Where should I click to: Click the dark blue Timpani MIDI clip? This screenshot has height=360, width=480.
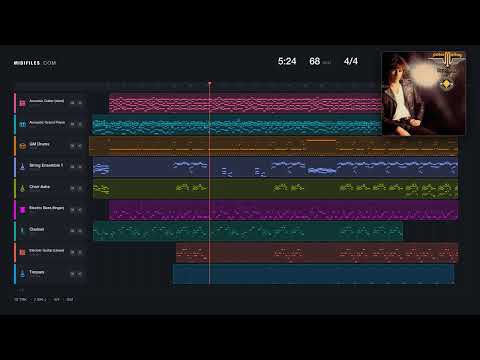(313, 274)
